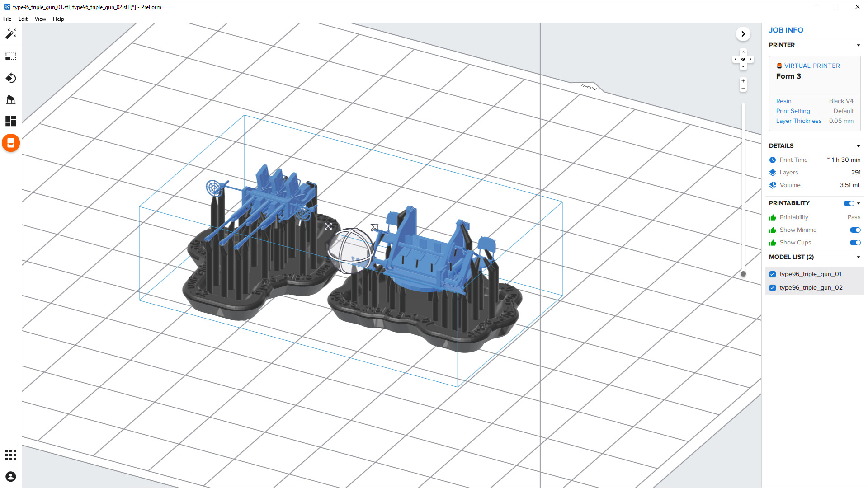Screen dimensions: 868x488
Task: Select the Size selection box tool
Action: pos(11,56)
